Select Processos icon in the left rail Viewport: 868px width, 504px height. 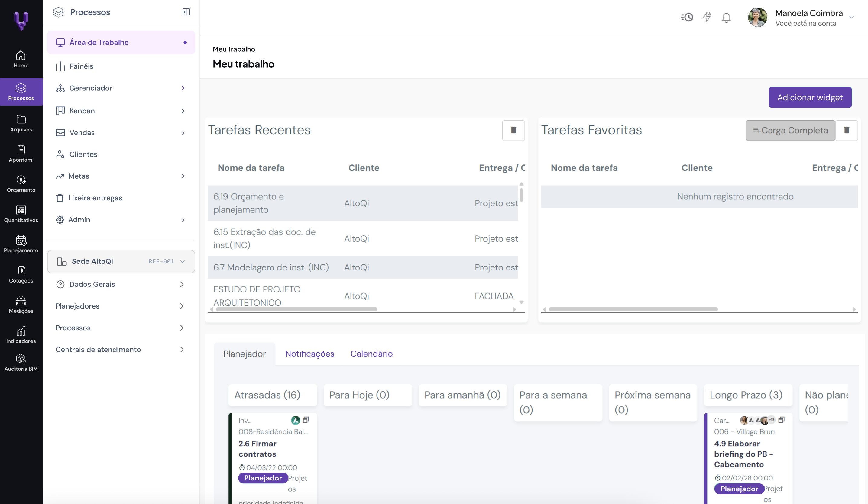point(21,92)
